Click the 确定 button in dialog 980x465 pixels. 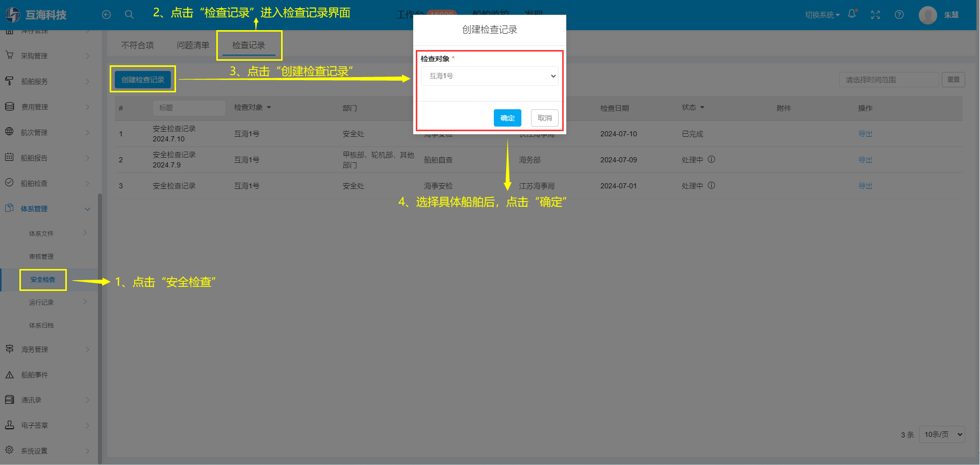click(507, 118)
